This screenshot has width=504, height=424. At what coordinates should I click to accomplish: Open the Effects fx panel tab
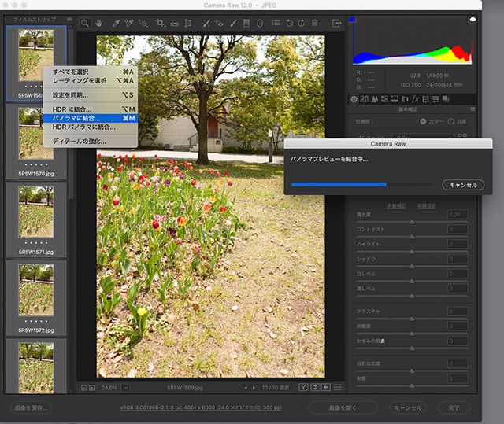[415, 99]
